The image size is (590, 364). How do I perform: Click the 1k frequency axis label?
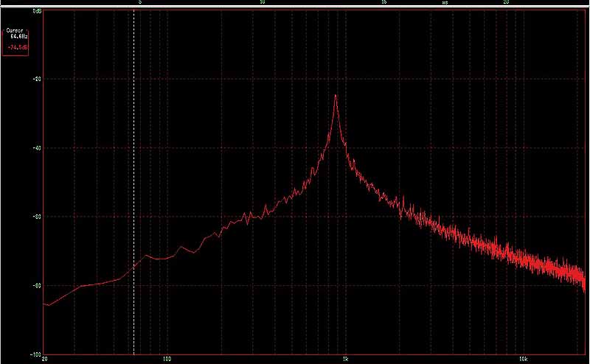tap(345, 360)
